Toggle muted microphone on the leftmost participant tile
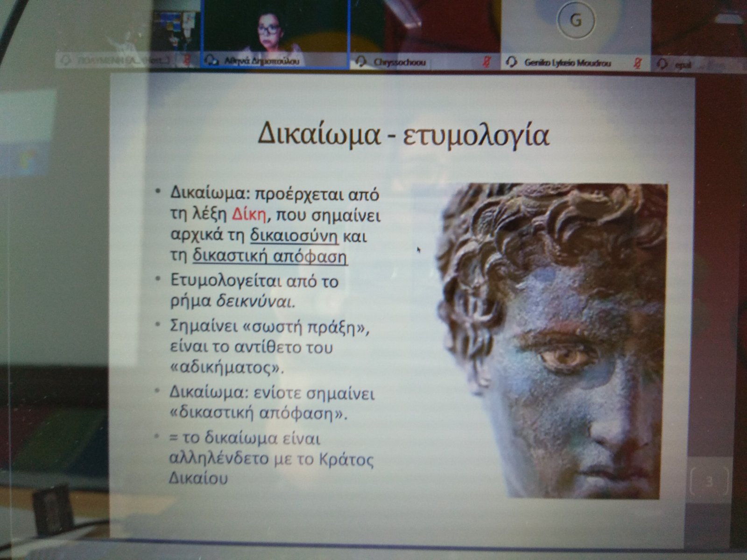This screenshot has width=747, height=560. point(187,61)
